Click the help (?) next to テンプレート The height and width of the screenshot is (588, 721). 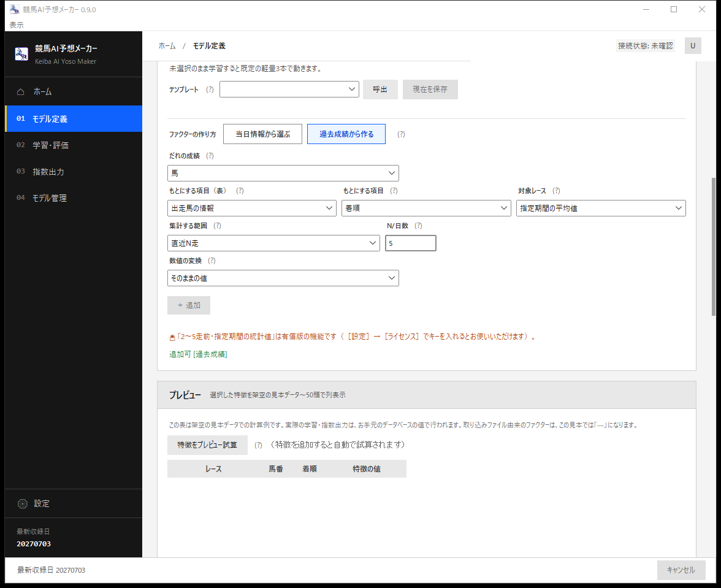(x=210, y=90)
